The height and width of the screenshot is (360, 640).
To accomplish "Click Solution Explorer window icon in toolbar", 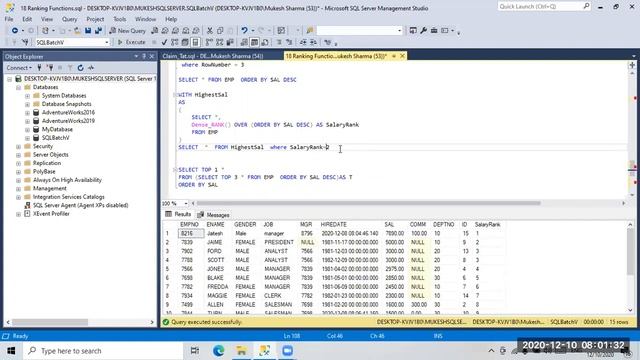I will (x=413, y=31).
